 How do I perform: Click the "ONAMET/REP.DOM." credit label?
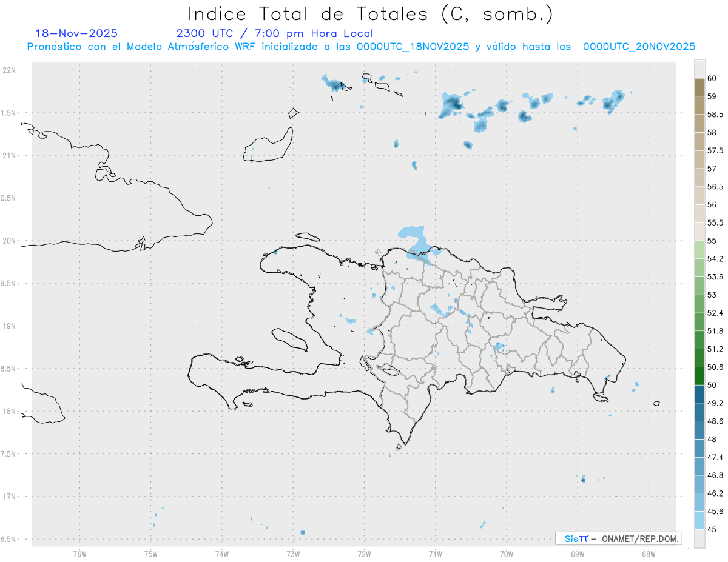pyautogui.click(x=640, y=538)
